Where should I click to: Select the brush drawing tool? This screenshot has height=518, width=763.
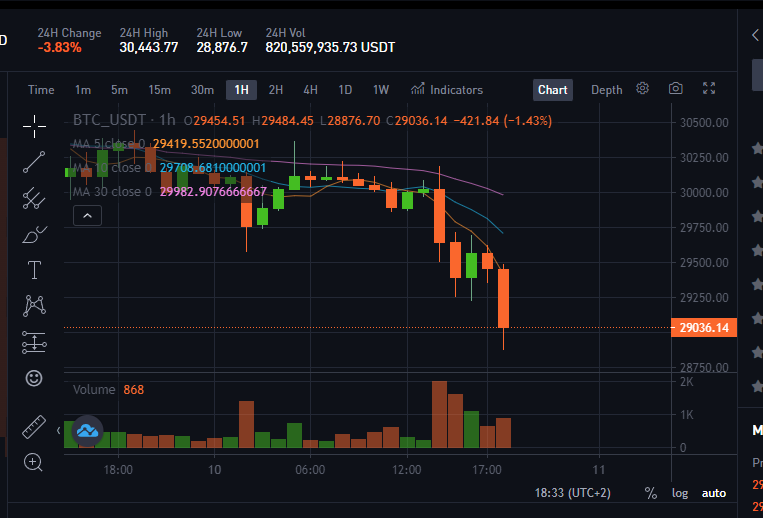(34, 234)
